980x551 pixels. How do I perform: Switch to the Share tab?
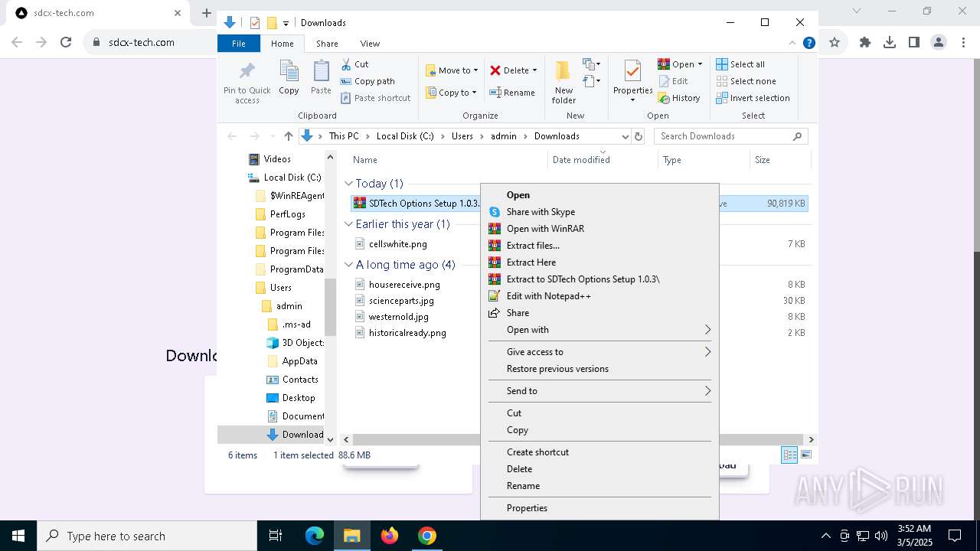click(327, 44)
